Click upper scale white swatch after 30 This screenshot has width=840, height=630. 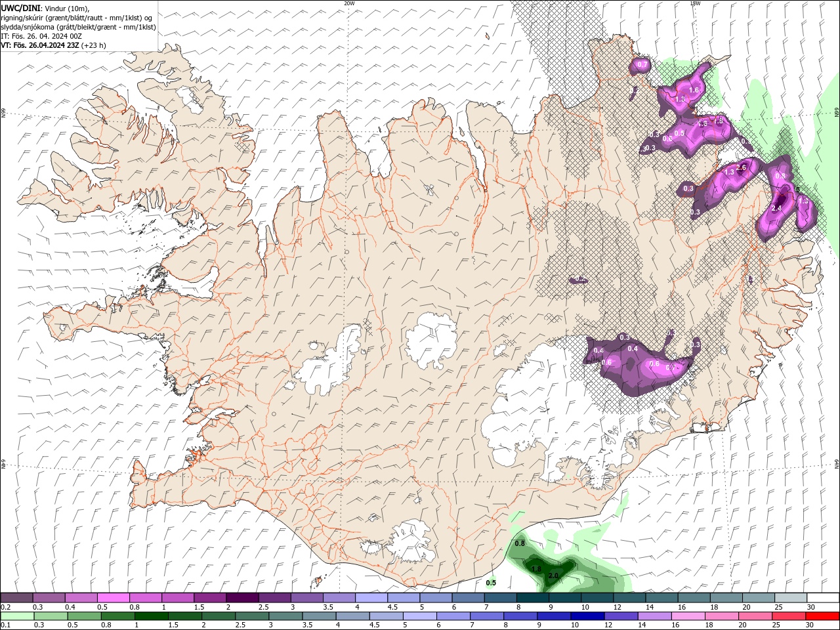tap(823, 597)
